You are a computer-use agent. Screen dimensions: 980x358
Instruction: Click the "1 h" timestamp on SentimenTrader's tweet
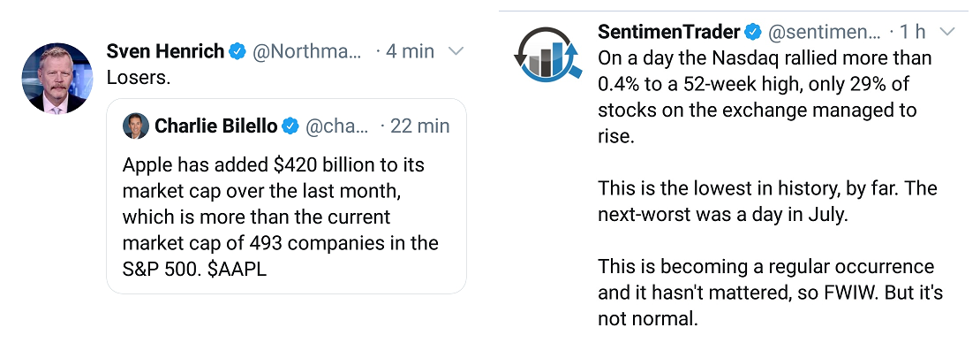point(912,33)
